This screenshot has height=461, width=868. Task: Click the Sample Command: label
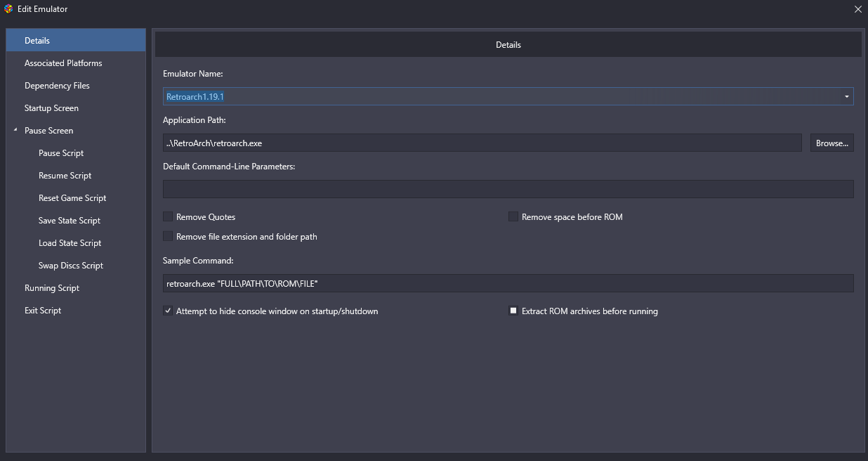click(198, 260)
